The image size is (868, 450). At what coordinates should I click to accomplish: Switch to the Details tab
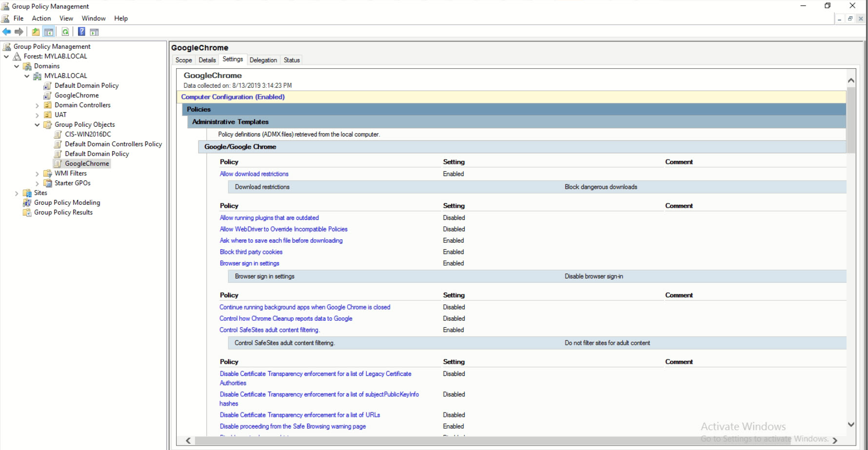(x=207, y=60)
